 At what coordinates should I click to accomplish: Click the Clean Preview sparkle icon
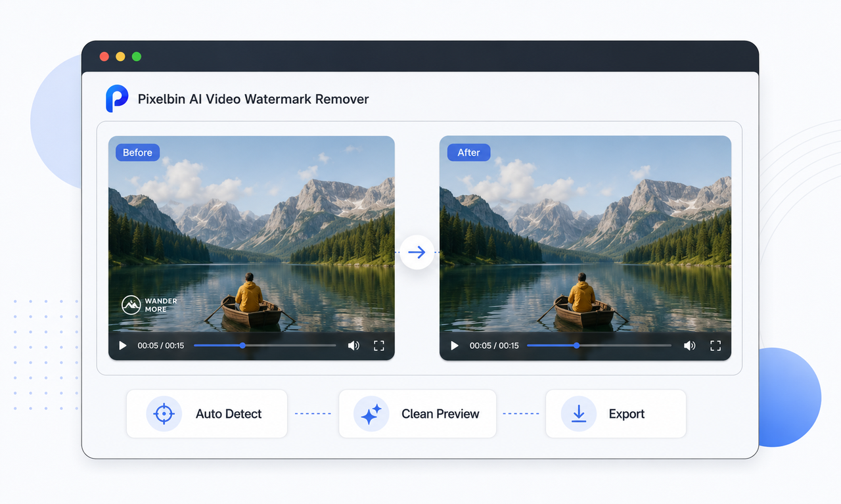tap(371, 414)
